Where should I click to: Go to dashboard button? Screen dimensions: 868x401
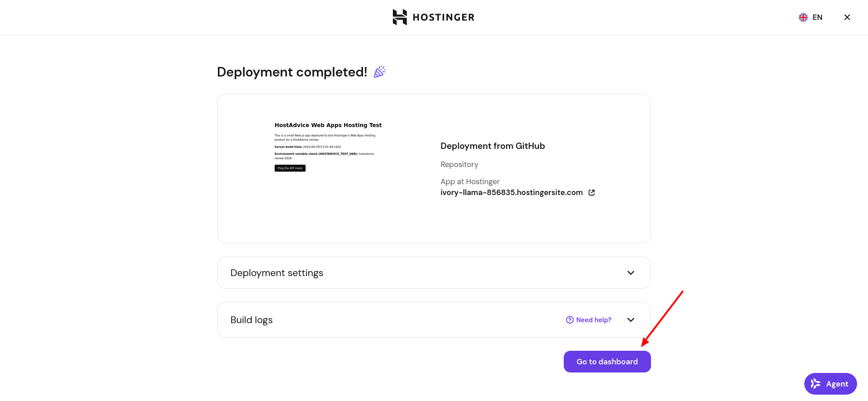(607, 362)
